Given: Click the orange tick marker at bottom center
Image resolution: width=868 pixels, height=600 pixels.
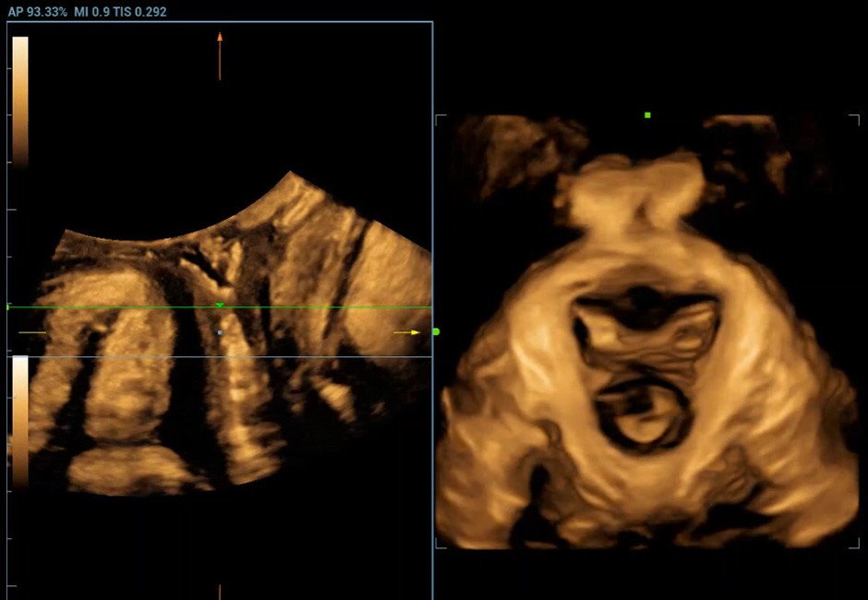Looking at the screenshot, I should 220,591.
